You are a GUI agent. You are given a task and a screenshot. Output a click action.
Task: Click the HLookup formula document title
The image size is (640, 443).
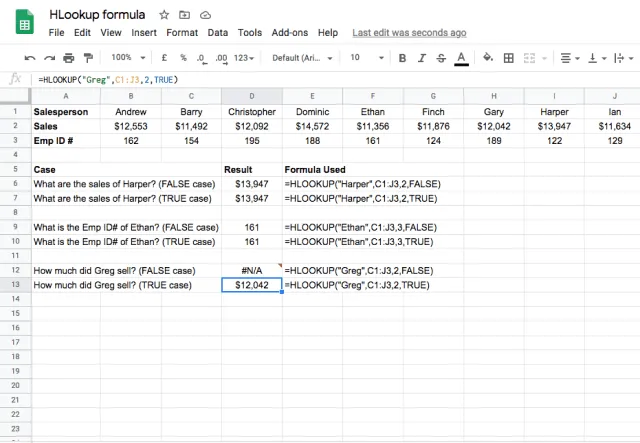(97, 15)
